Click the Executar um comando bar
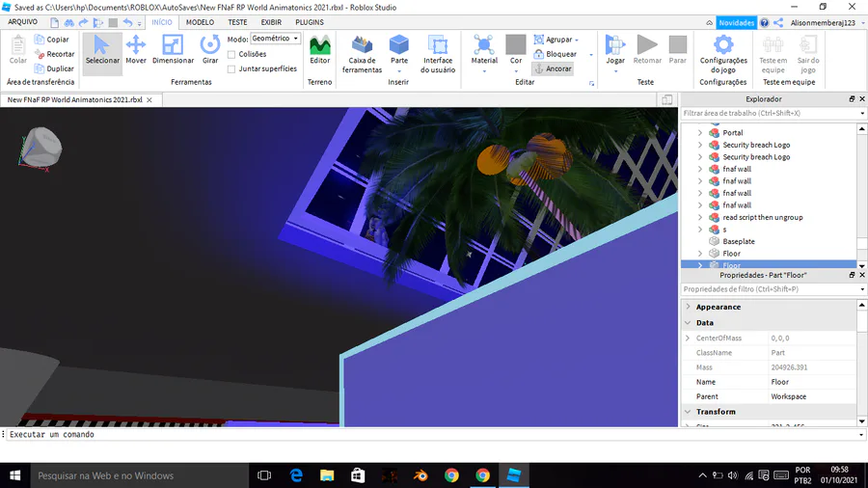 (432, 434)
